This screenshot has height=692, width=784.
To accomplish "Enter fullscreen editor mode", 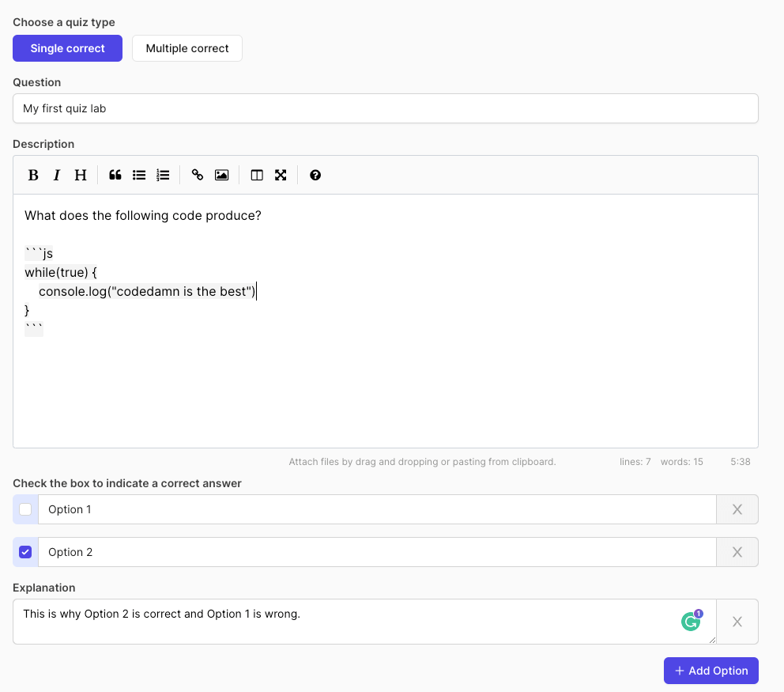I will [281, 176].
